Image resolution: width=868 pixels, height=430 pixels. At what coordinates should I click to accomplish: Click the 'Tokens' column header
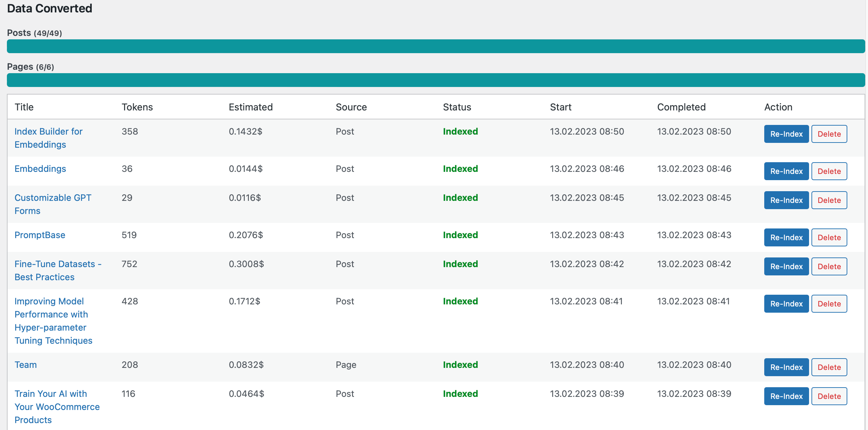tap(137, 107)
